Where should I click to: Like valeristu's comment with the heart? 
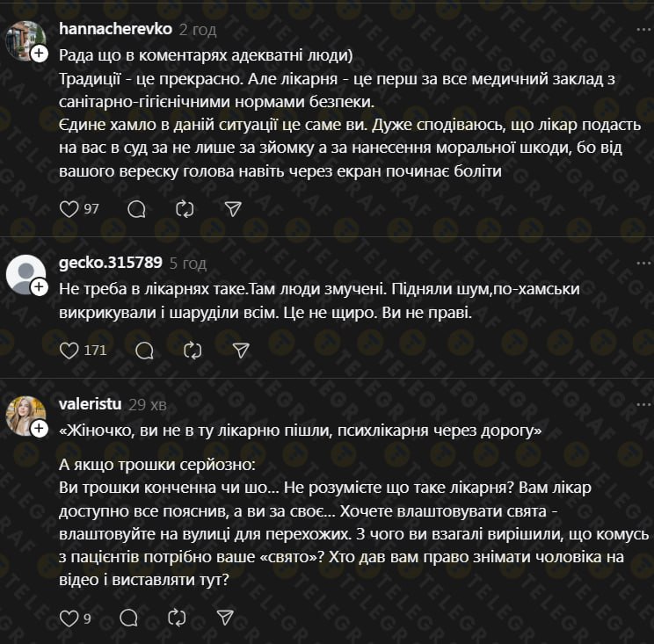[69, 618]
